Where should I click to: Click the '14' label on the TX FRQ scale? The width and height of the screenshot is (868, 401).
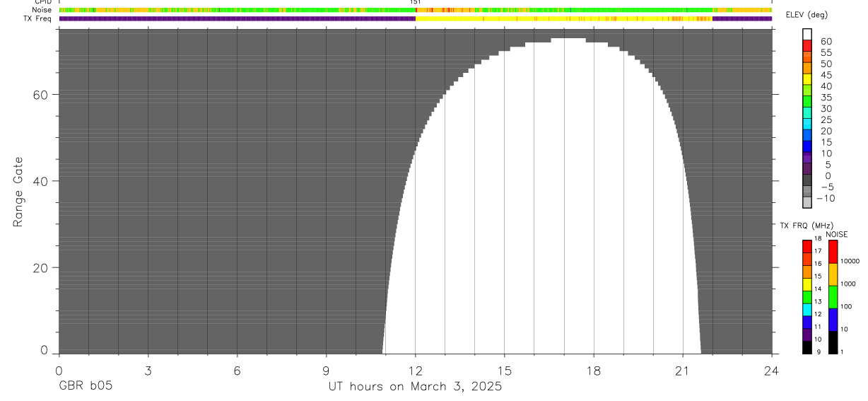(818, 289)
